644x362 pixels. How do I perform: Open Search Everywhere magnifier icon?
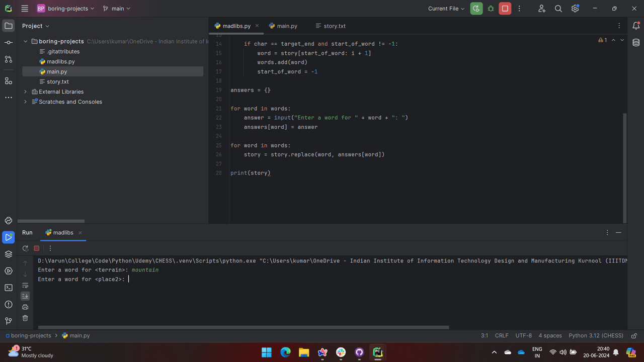pos(558,9)
